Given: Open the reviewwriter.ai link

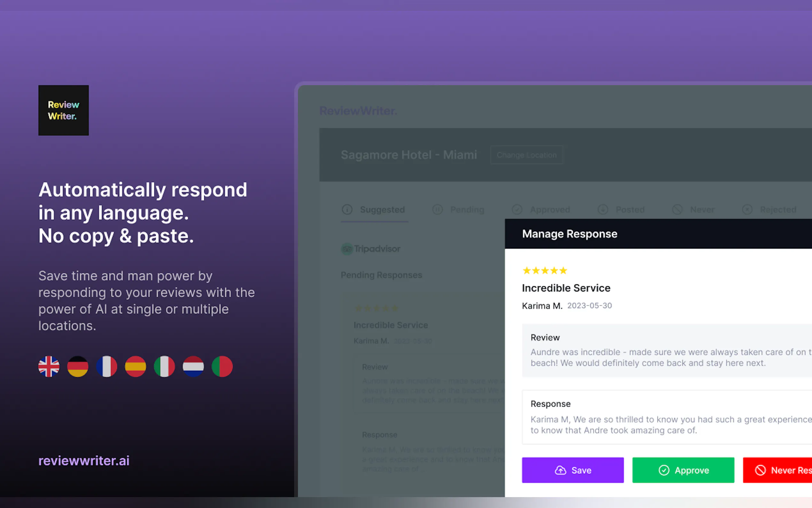Looking at the screenshot, I should coord(83,460).
